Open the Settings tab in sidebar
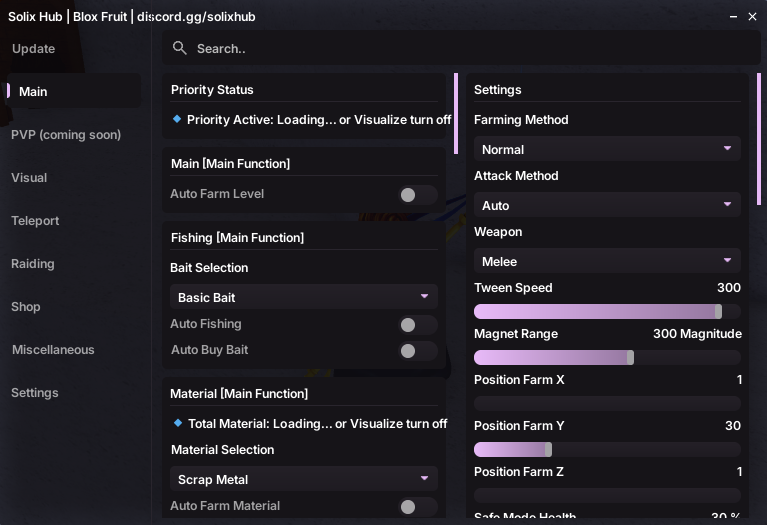This screenshot has height=525, width=767. coord(34,392)
